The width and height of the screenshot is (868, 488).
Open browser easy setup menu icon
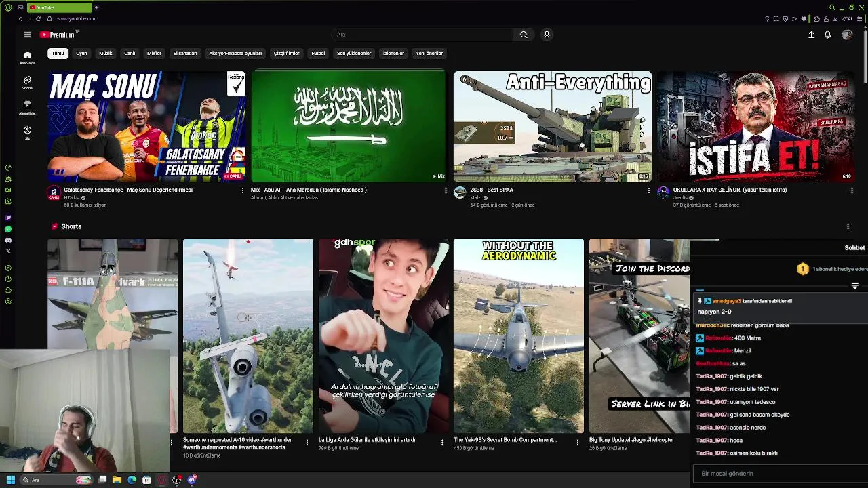click(859, 19)
